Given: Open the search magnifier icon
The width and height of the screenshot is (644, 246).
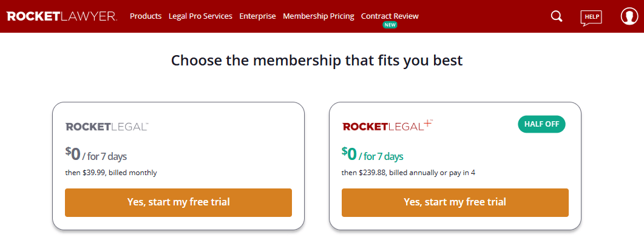Looking at the screenshot, I should coord(557,16).
